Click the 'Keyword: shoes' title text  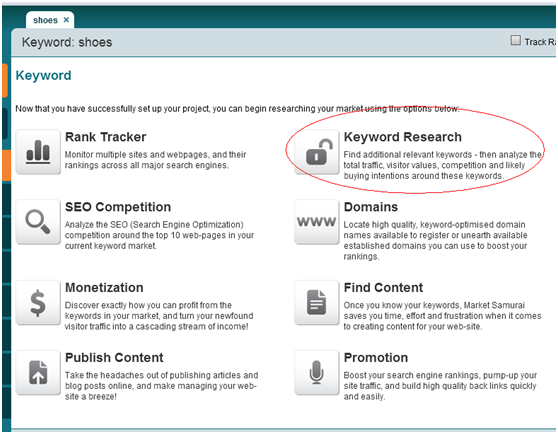point(67,42)
